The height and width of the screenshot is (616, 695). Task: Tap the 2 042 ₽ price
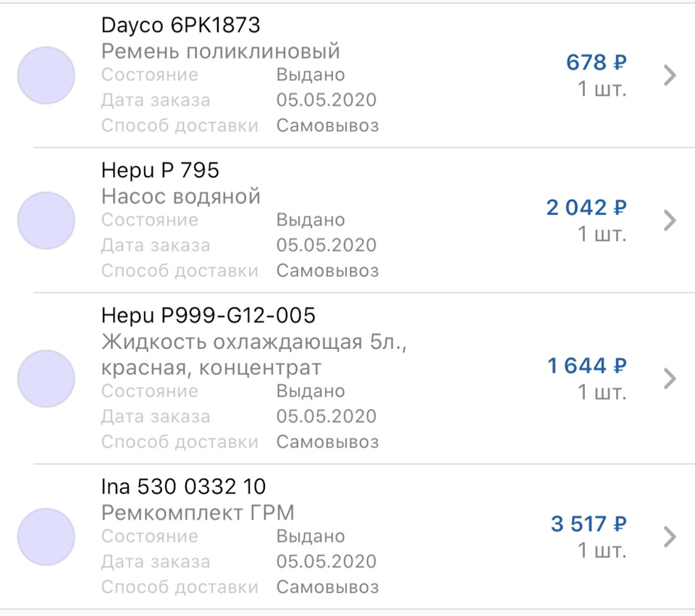pyautogui.click(x=586, y=208)
